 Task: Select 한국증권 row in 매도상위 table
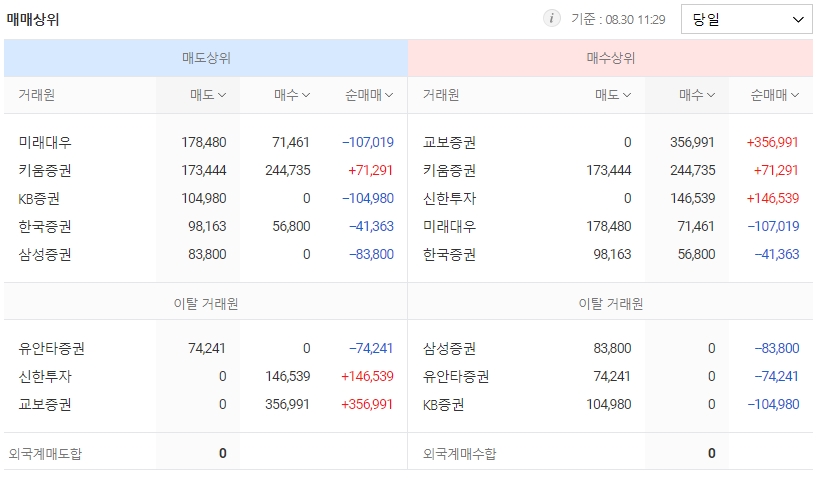pos(206,227)
